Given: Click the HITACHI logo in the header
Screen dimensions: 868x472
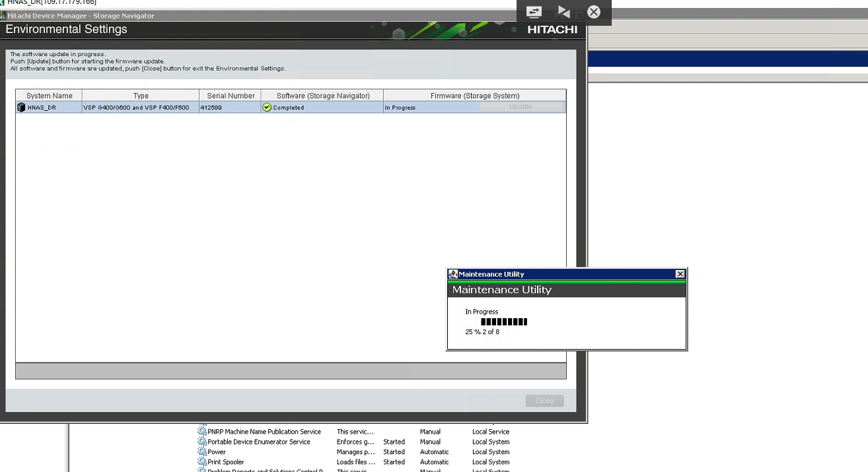Looking at the screenshot, I should [552, 30].
